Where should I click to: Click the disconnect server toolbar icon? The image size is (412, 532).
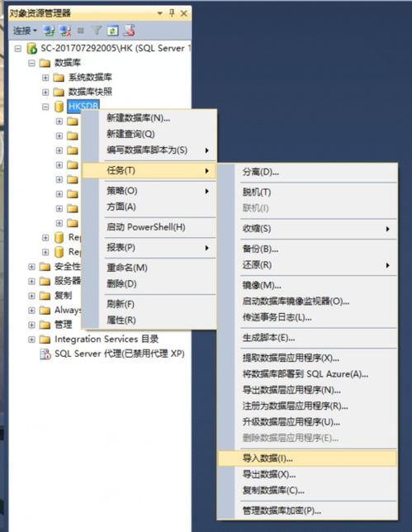[x=65, y=31]
